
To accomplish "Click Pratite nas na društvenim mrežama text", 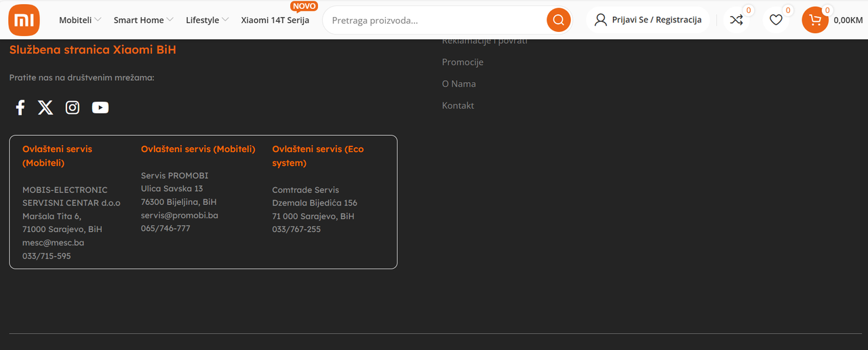I will pyautogui.click(x=82, y=77).
